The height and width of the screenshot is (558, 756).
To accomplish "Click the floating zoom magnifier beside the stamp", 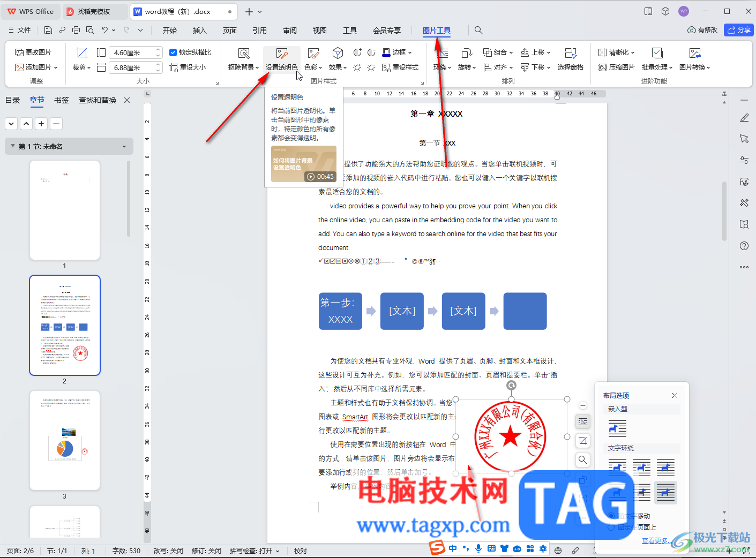I will point(583,459).
